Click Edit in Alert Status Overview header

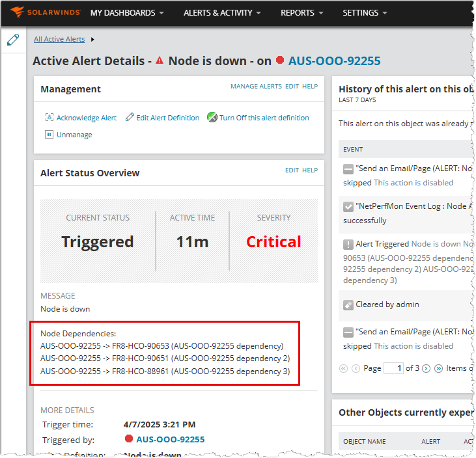tap(292, 170)
